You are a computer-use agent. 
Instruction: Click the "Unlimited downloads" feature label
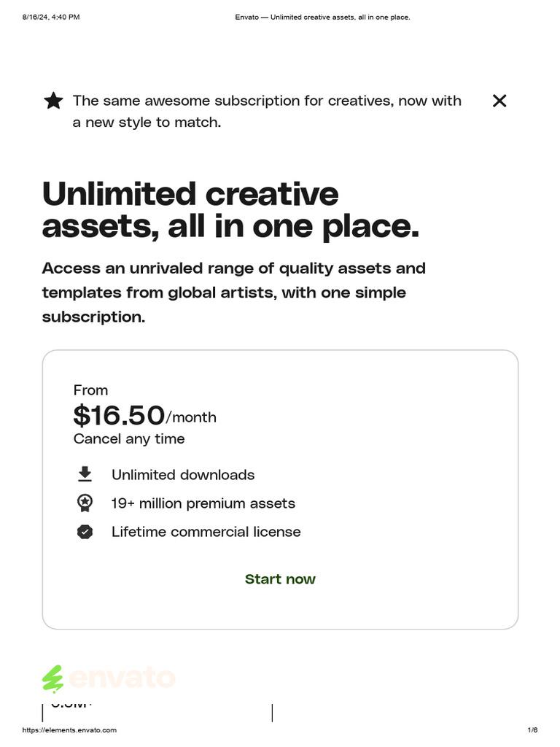tap(183, 475)
